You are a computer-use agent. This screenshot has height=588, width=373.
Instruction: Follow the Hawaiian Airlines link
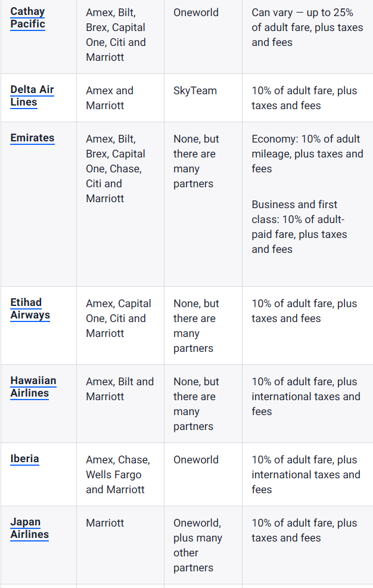[x=33, y=387]
